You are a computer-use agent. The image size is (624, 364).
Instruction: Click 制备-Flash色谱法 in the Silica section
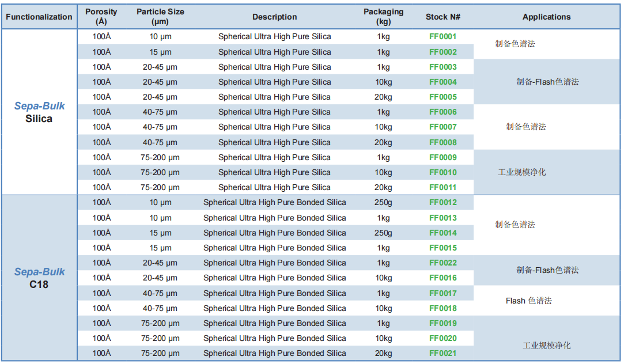[x=547, y=82]
